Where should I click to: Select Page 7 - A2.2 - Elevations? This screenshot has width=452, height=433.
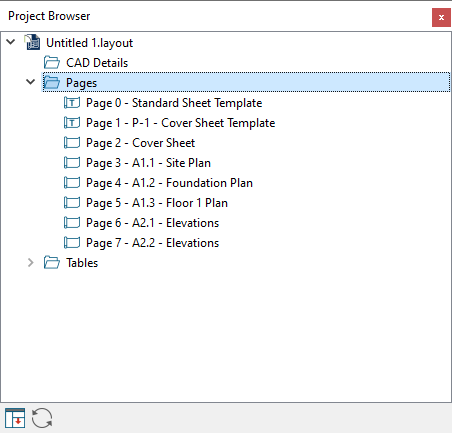click(x=152, y=243)
